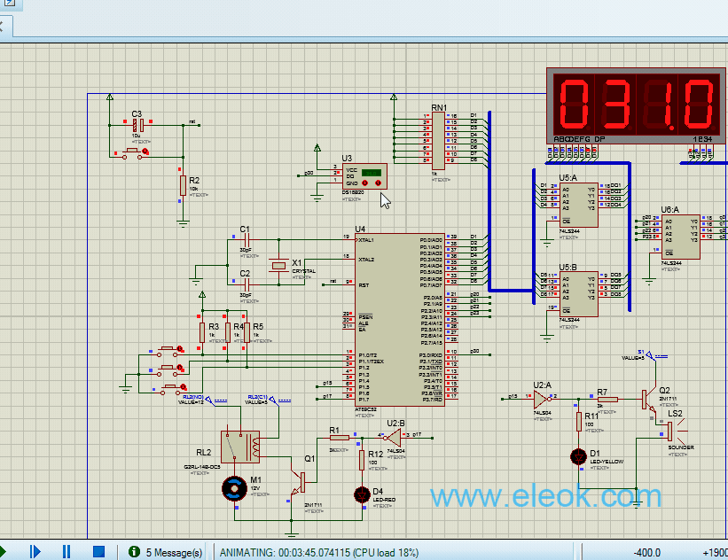
Task: Select the D4 red LED
Action: 362,494
